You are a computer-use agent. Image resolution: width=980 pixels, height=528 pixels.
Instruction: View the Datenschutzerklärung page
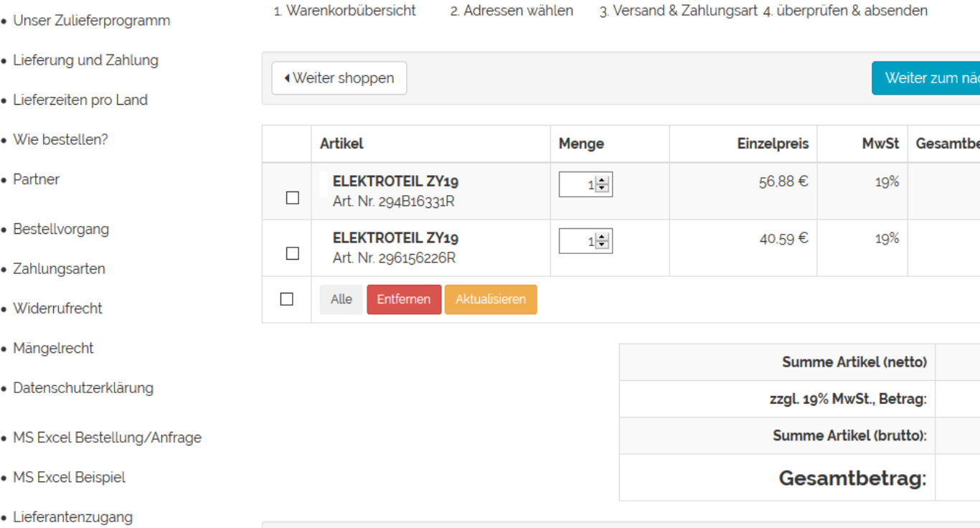pos(83,388)
